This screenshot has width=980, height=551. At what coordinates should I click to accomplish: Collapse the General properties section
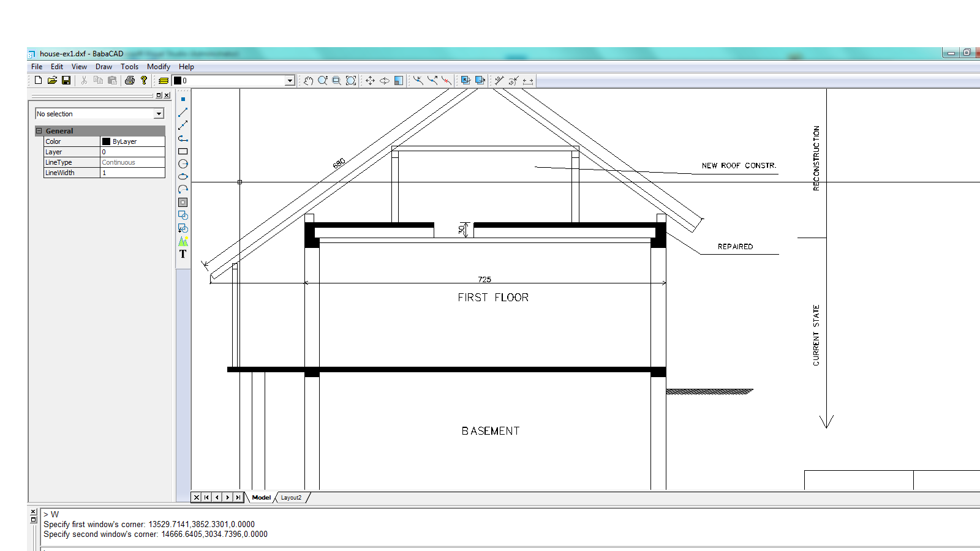click(39, 131)
